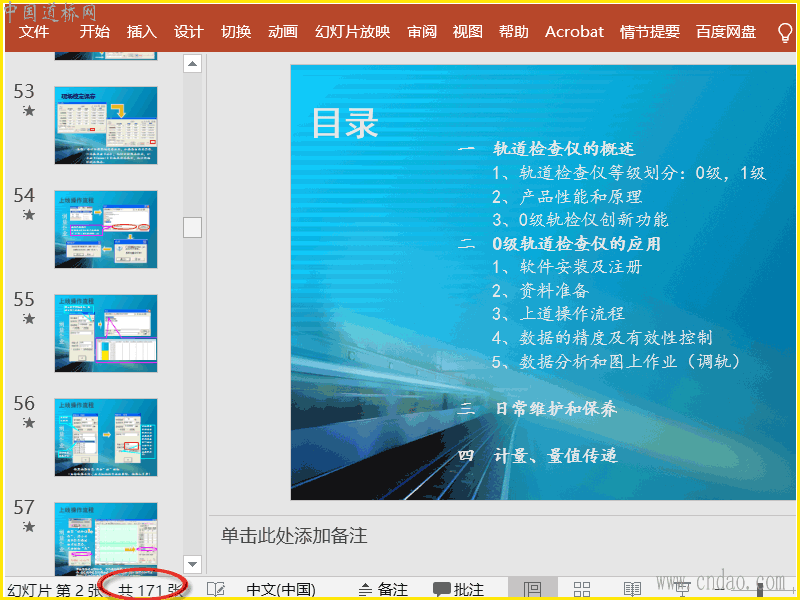Click the spell check icon in status bar
The height and width of the screenshot is (600, 800).
(215, 590)
